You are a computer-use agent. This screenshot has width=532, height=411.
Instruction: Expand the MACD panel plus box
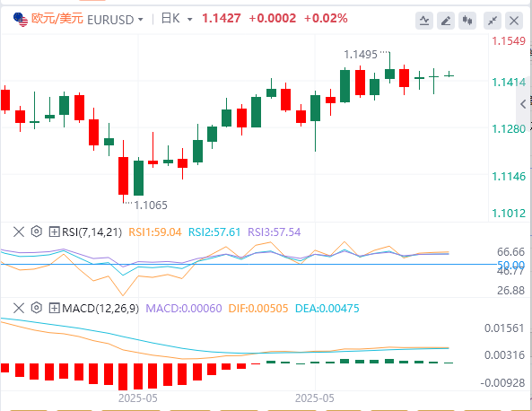[x=55, y=309]
